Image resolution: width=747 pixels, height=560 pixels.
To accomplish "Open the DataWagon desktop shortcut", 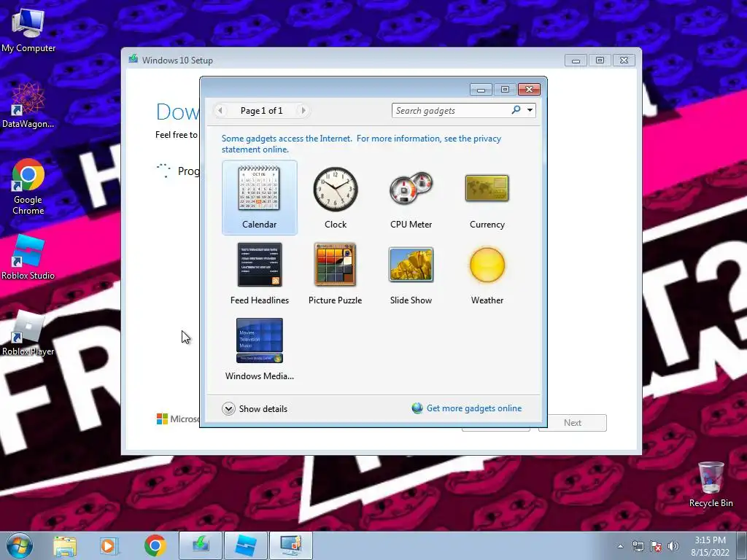I will (28, 106).
